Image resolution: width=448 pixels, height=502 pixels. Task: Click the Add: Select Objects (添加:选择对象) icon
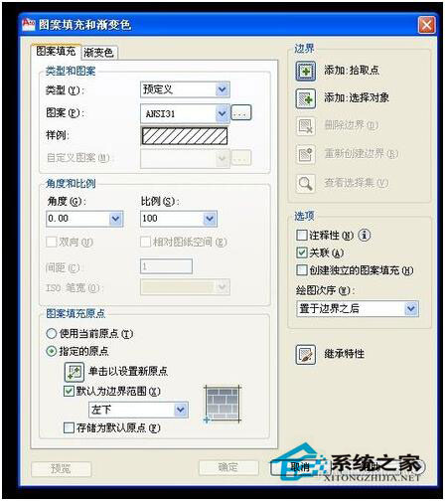click(x=305, y=98)
